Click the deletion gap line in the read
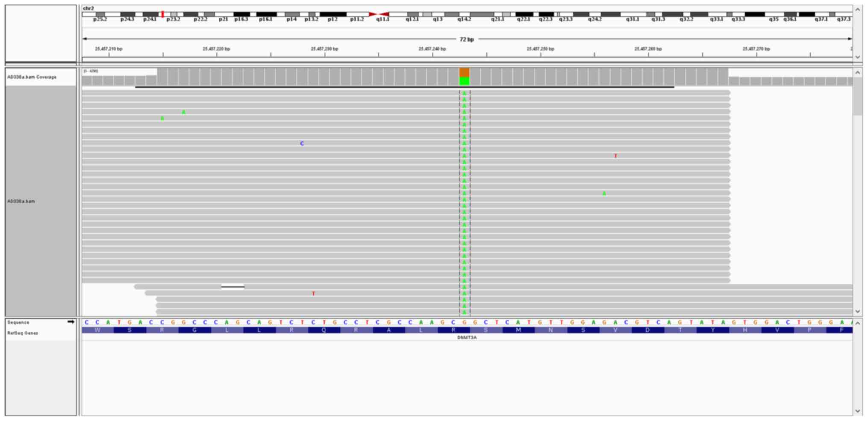This screenshot has width=868, height=421. click(233, 287)
